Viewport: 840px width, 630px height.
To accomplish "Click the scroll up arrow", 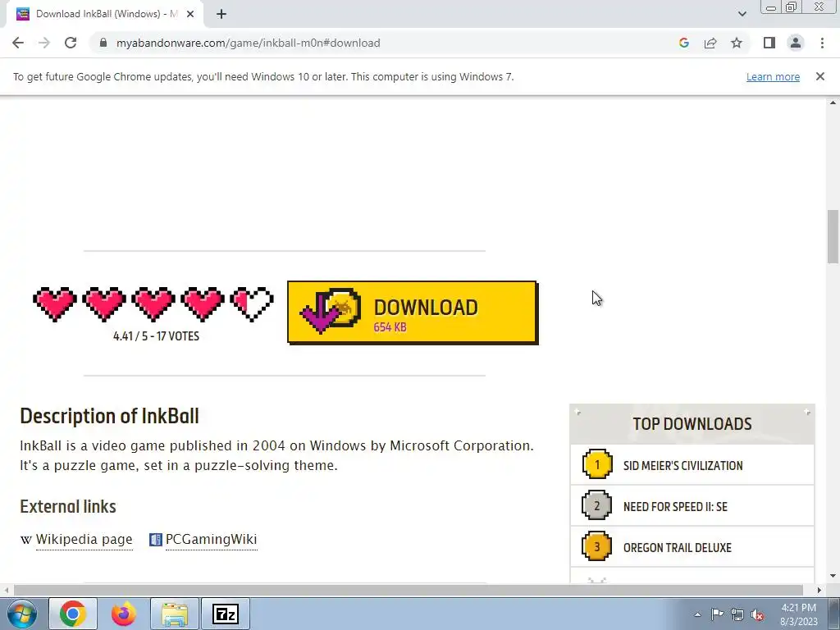I will [x=833, y=103].
